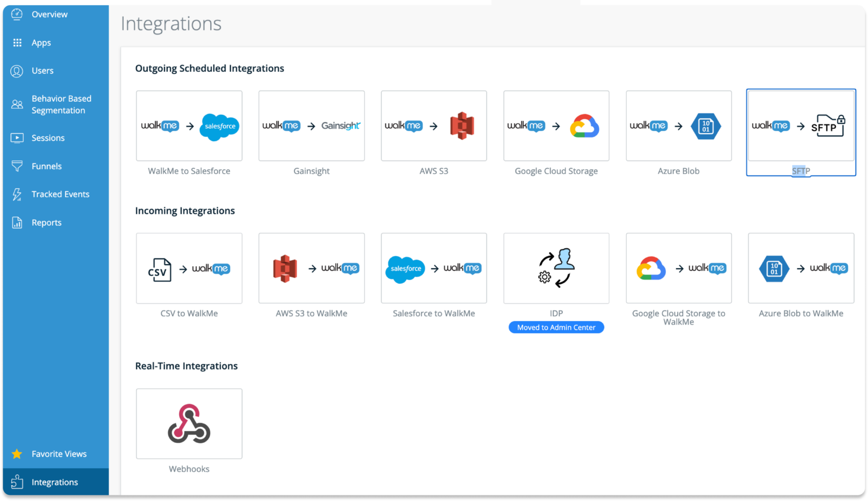Open the Overview dashboard gauge icon
The width and height of the screenshot is (868, 501).
16,14
